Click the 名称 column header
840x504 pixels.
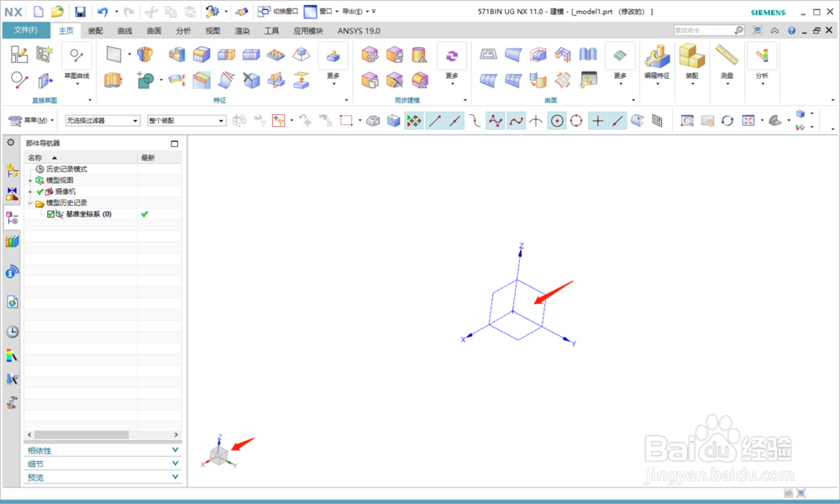pyautogui.click(x=81, y=157)
